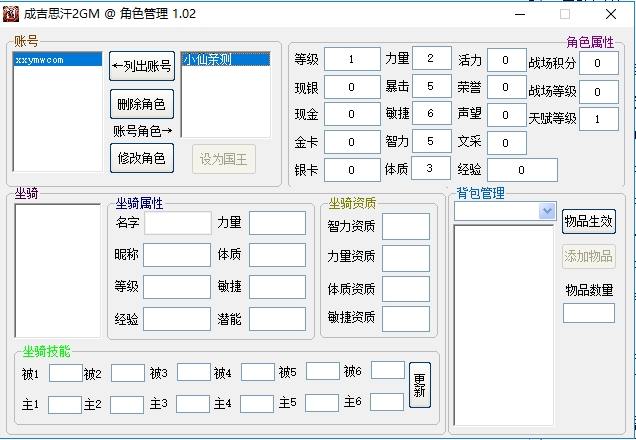Click the mount 等级 input field
This screenshot has width=636, height=440.
177,287
